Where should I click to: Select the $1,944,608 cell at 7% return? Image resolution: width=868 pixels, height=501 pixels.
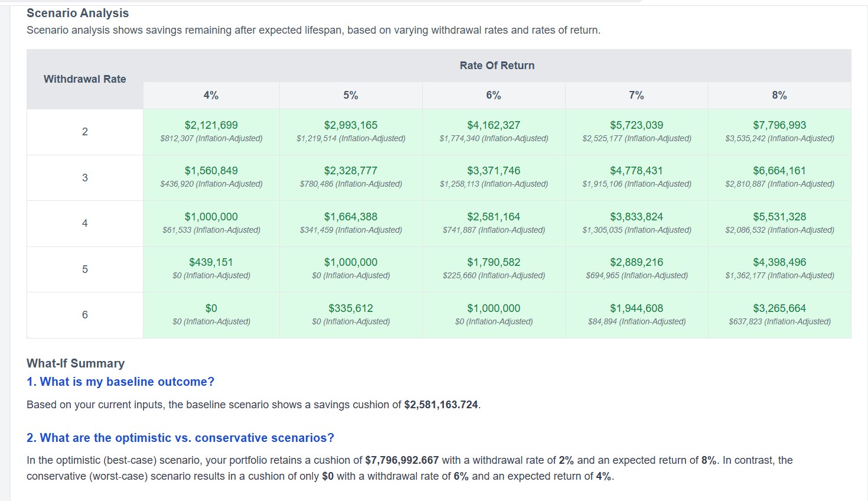636,314
